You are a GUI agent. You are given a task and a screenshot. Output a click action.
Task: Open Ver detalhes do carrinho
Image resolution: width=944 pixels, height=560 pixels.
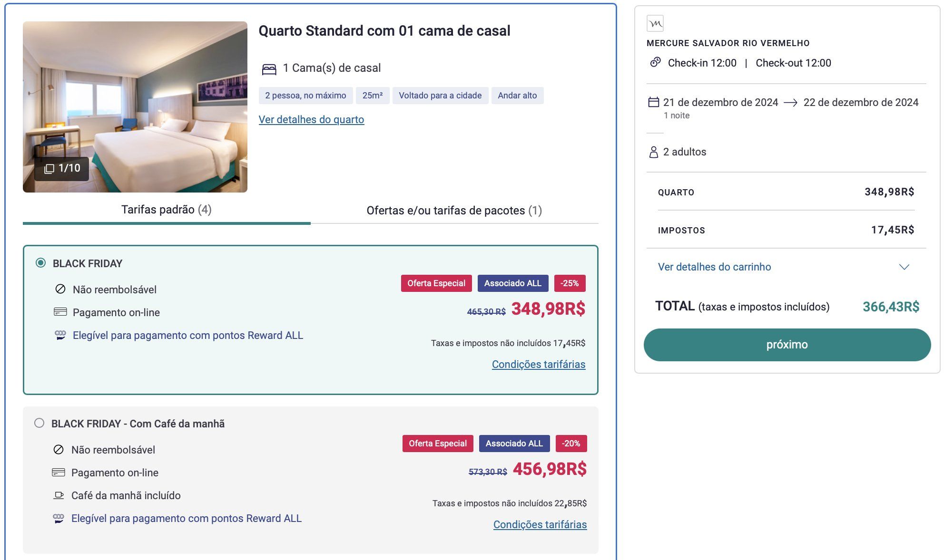[x=714, y=267]
